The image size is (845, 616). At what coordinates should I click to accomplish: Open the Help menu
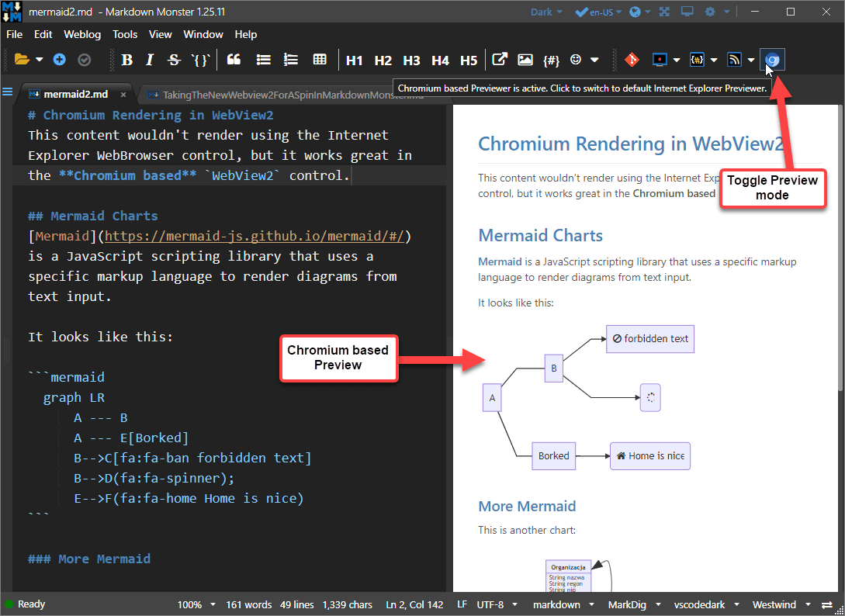[246, 34]
